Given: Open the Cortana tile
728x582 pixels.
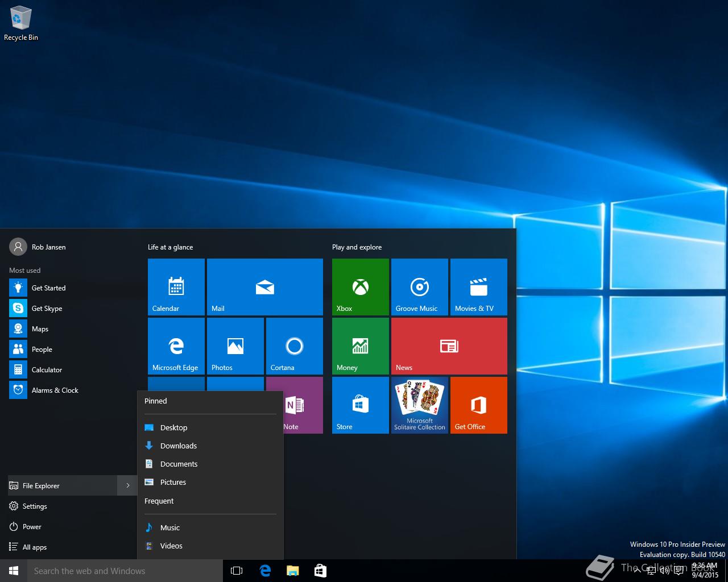Looking at the screenshot, I should pos(295,346).
